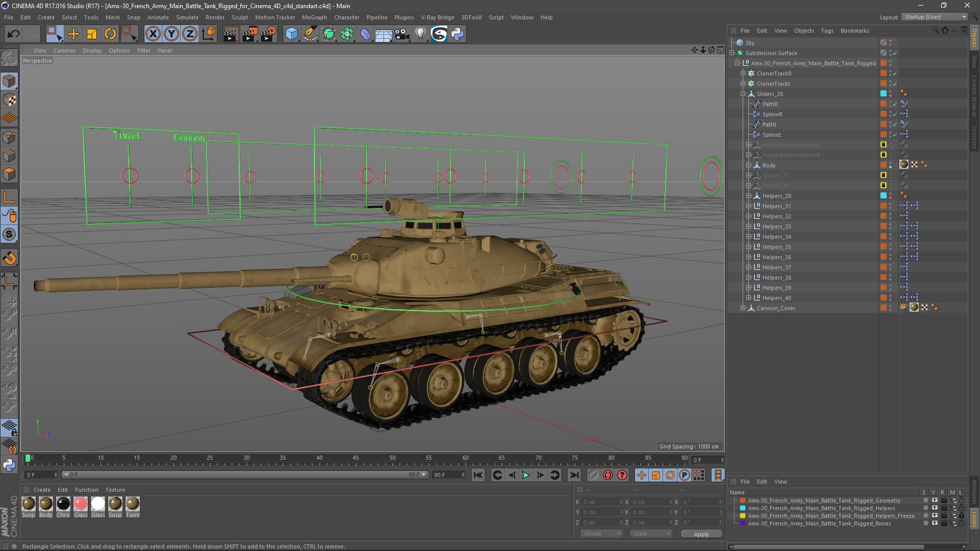The height and width of the screenshot is (551, 980).
Task: Open Layout Startup dropdown
Action: point(935,17)
